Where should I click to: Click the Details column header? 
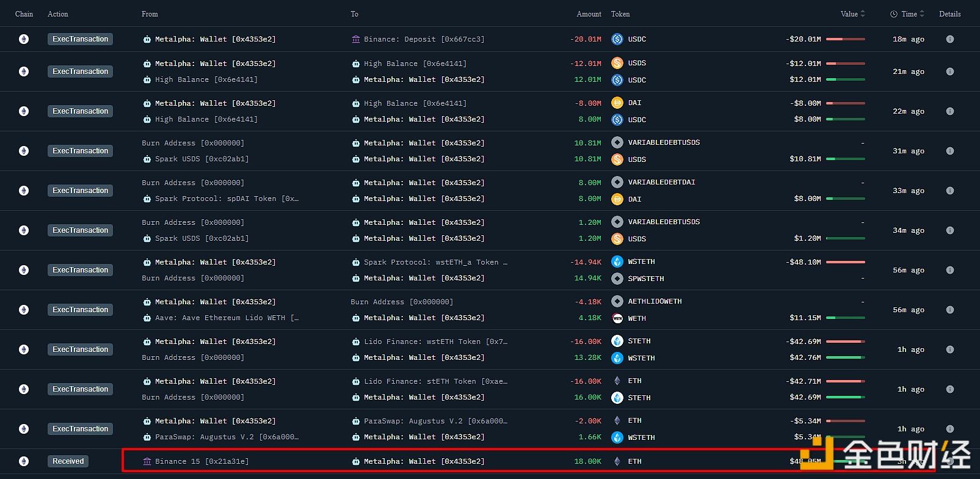coord(949,14)
